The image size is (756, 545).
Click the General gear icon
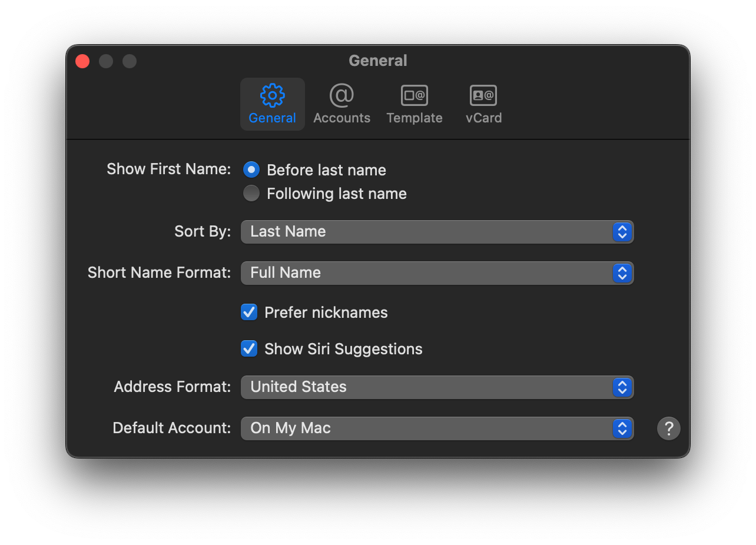[x=272, y=95]
